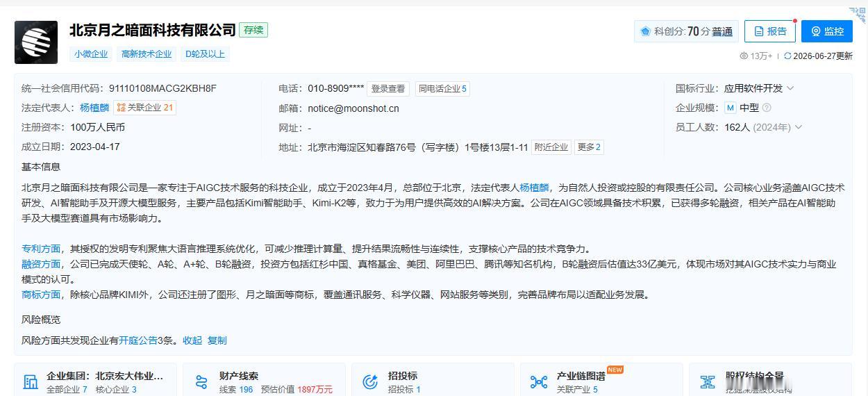Click the notice@moonshot.cn email address
This screenshot has height=396, width=868.
click(353, 108)
